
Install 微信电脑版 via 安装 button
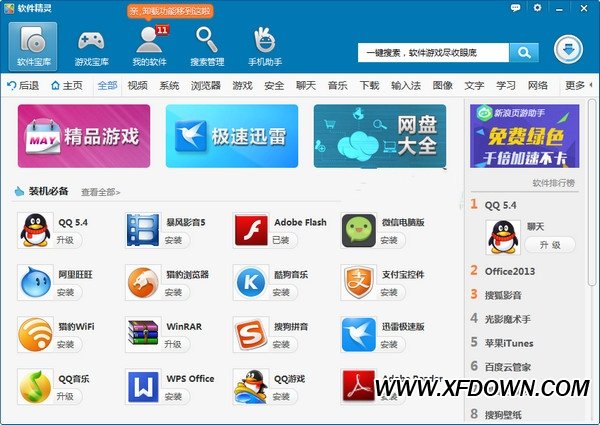coord(389,240)
